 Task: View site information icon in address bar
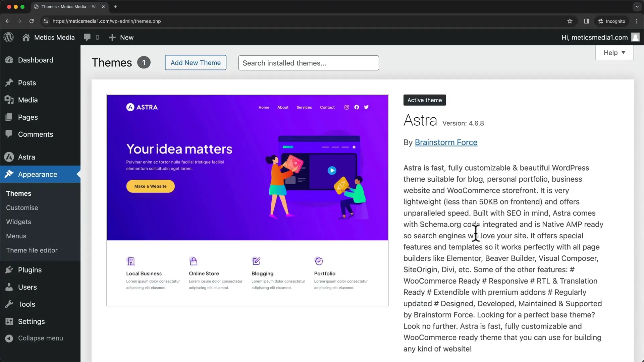46,21
